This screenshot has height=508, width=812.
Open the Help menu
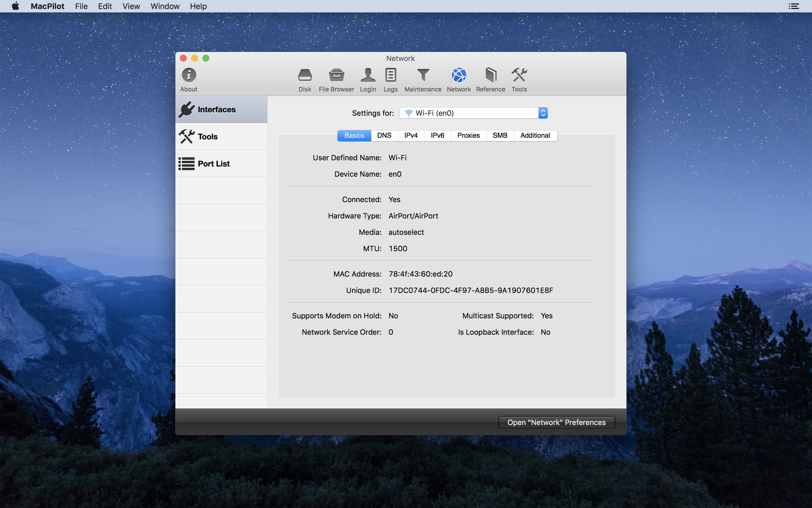(198, 6)
